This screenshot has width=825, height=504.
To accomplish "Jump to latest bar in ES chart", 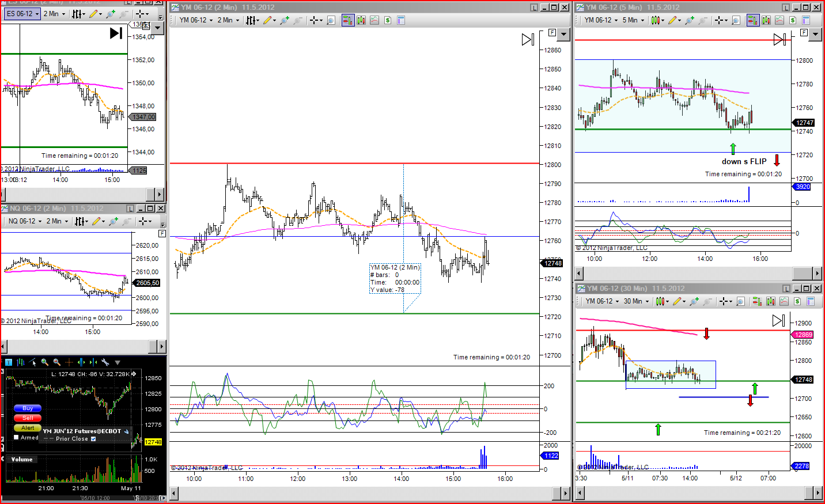I will tap(116, 33).
